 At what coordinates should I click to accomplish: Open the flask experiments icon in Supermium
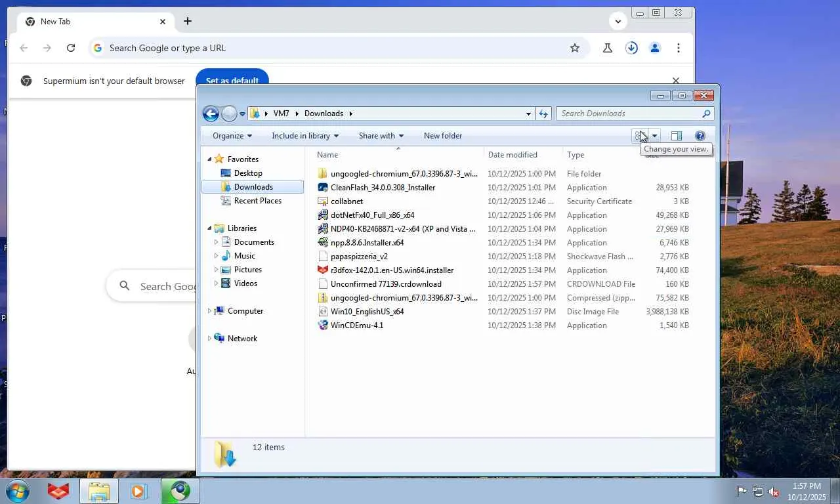pos(608,48)
